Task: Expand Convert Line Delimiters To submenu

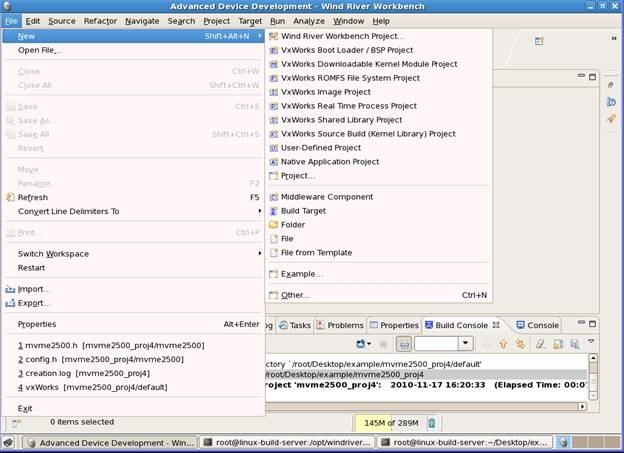Action: 133,211
